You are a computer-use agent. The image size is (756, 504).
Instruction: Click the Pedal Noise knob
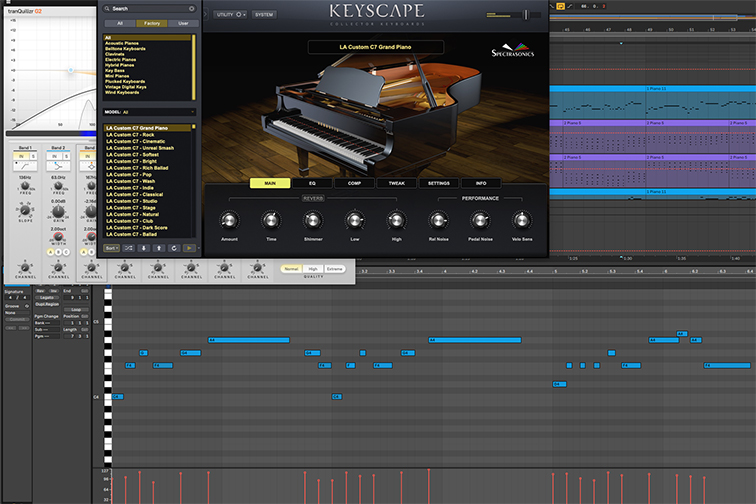pyautogui.click(x=480, y=220)
